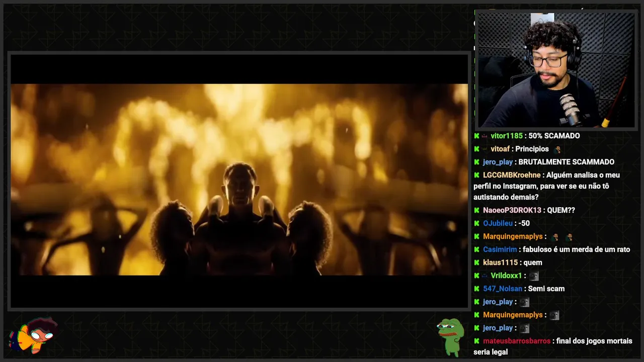The width and height of the screenshot is (644, 362).
Task: Click the Kick badge beside LGCGMBKroehne
Action: [476, 175]
